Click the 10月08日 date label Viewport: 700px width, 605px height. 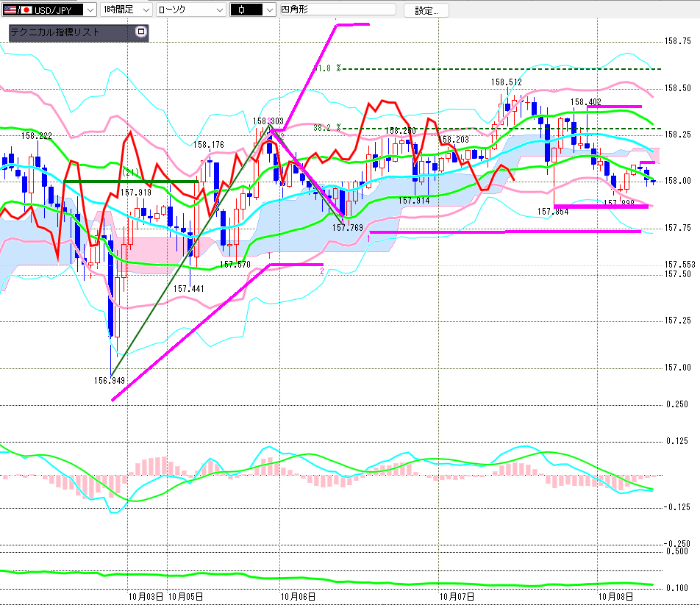point(615,596)
